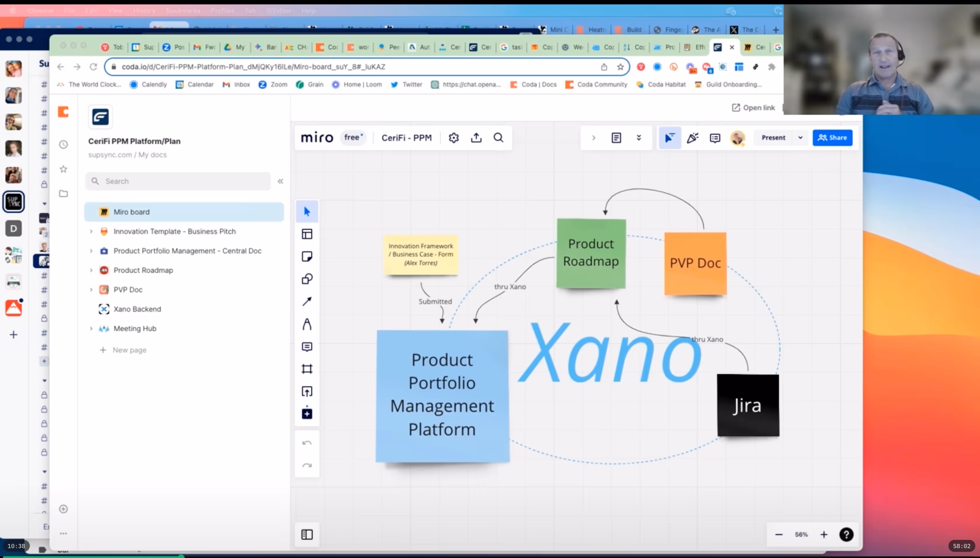Open the Present dropdown arrow
This screenshot has height=558, width=980.
800,138
